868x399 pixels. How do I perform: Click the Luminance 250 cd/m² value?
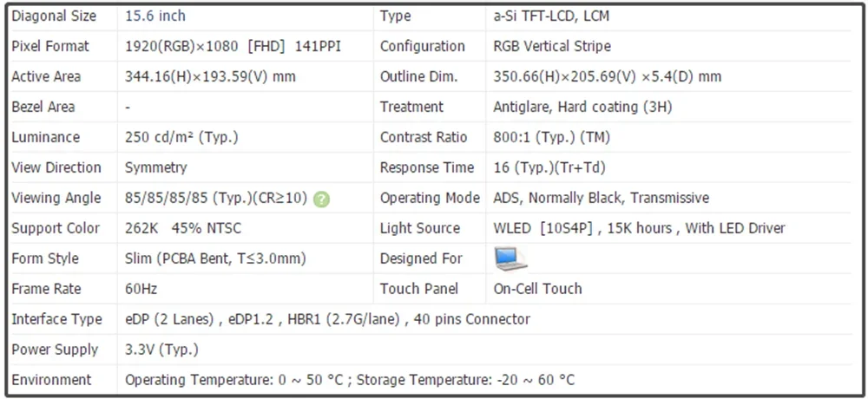coord(181,137)
